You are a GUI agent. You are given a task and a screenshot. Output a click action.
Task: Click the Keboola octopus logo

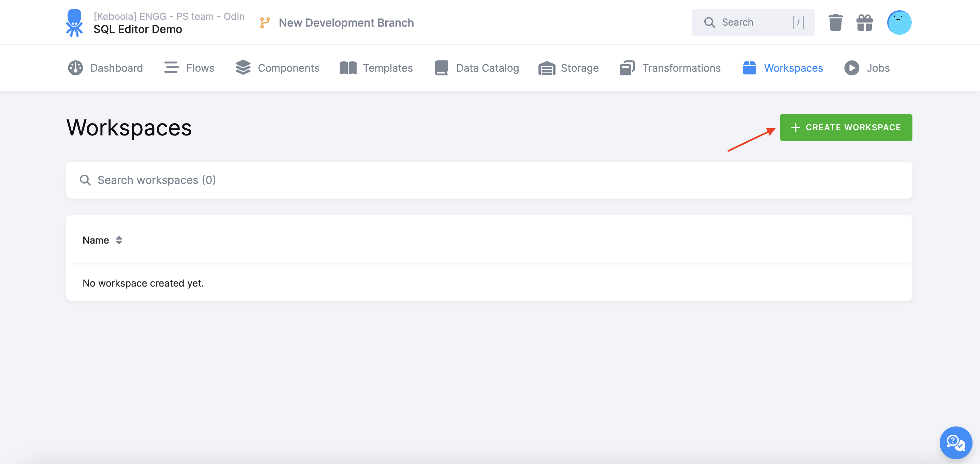click(x=74, y=23)
